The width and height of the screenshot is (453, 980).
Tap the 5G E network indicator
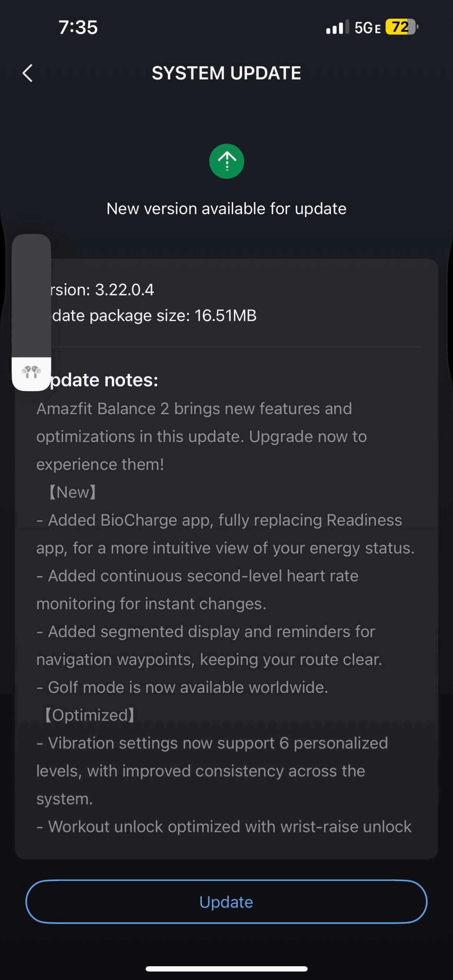pos(367,28)
